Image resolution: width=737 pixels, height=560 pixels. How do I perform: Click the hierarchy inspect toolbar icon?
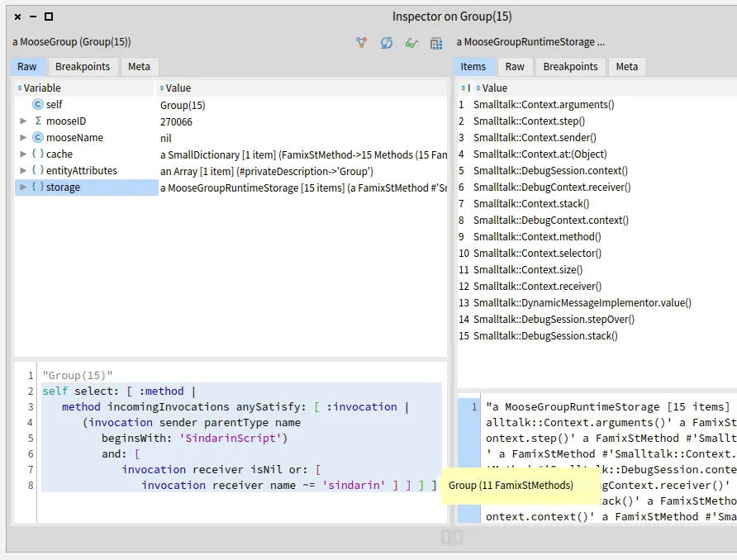pos(361,43)
